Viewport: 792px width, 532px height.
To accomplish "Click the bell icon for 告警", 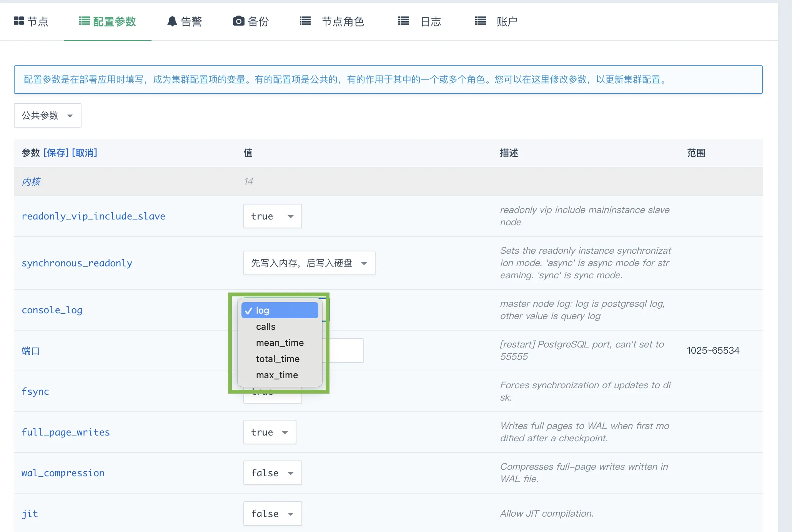I will (x=172, y=21).
